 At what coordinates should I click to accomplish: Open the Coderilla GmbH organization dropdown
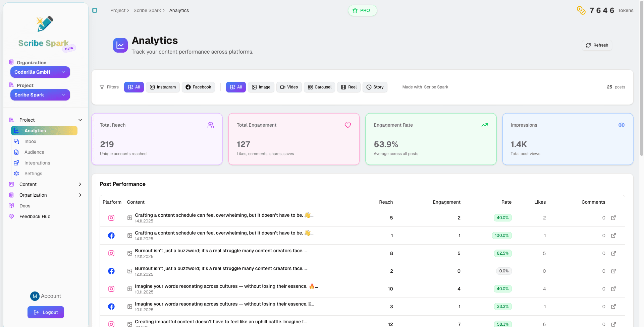click(40, 72)
